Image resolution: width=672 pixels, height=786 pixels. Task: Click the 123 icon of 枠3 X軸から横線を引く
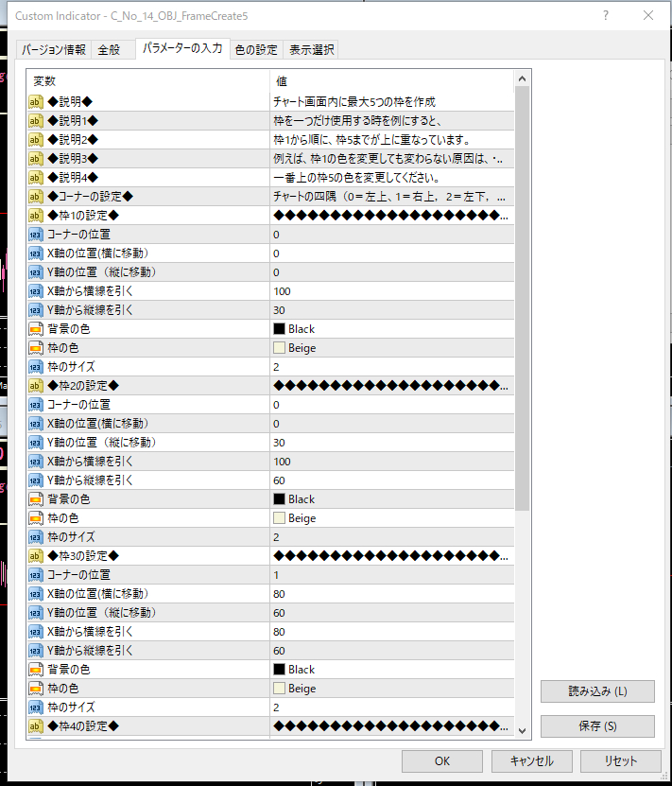click(x=36, y=632)
